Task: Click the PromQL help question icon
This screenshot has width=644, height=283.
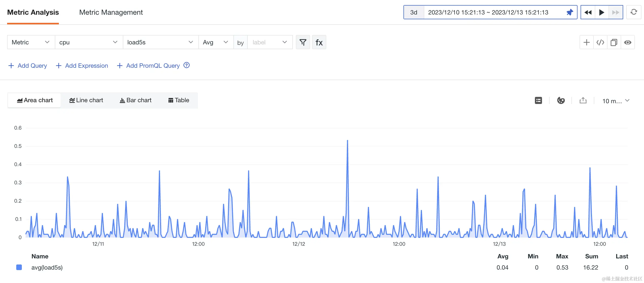Action: click(x=187, y=65)
